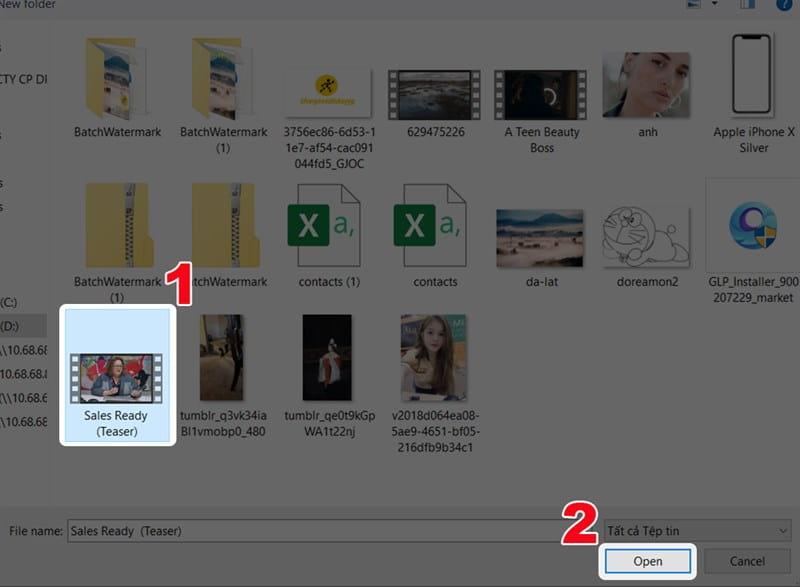This screenshot has height=587, width=800.
Task: Open the Tất cả Tệp tin file type dropdown
Action: coord(697,531)
